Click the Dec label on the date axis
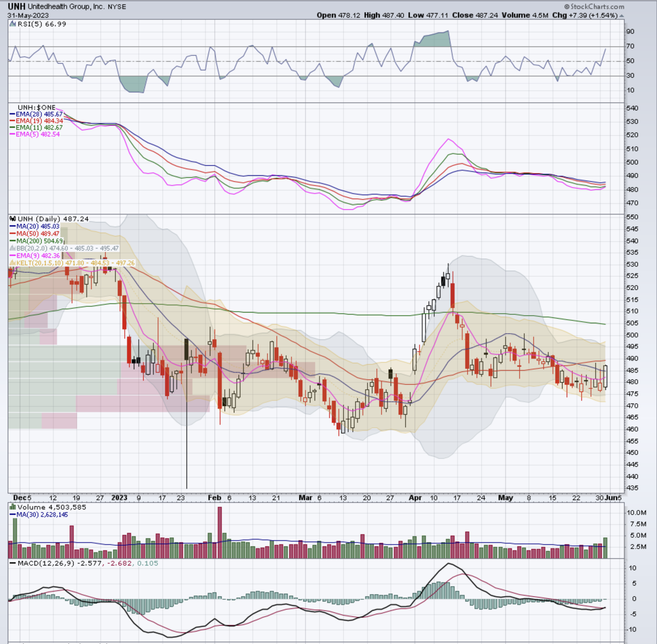 point(20,498)
